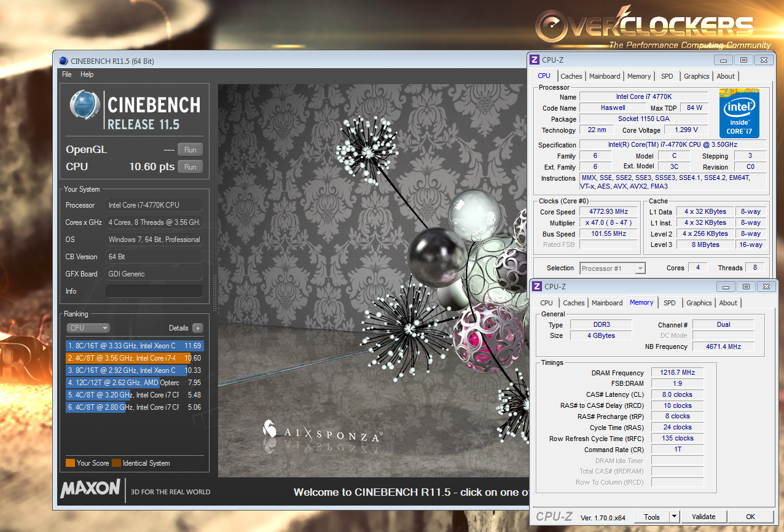Click the Identical System legend swatch
784x532 pixels.
pos(116,463)
